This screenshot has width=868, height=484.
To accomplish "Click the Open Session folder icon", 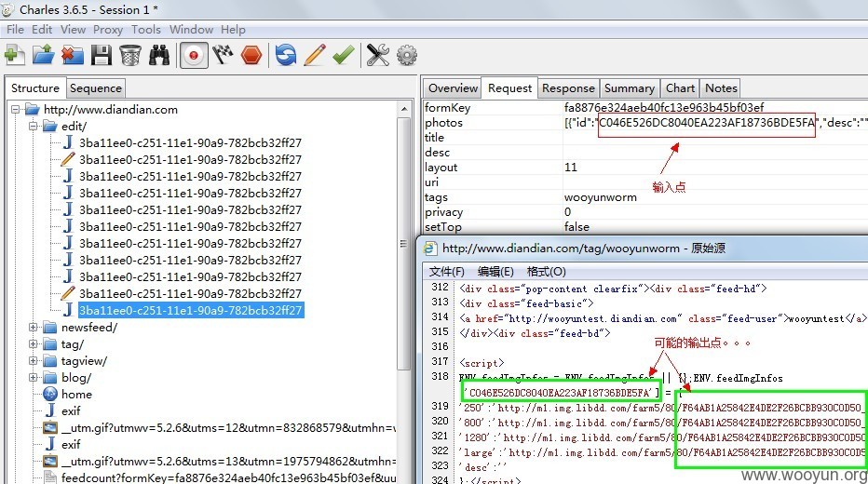I will click(x=43, y=55).
